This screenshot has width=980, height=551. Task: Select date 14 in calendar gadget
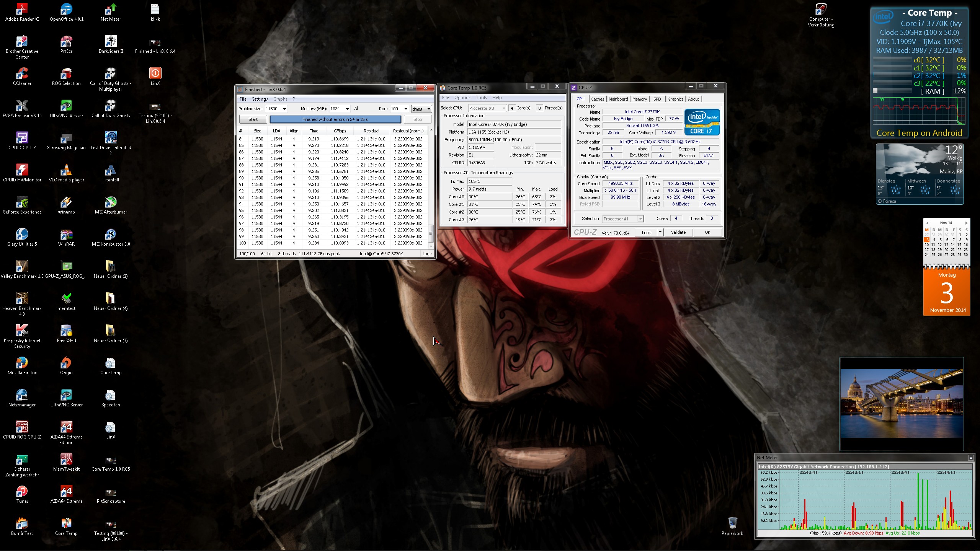pos(953,245)
